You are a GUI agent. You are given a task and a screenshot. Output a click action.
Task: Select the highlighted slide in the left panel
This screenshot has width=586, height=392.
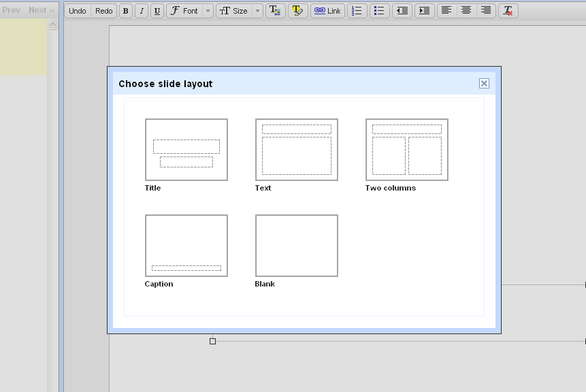click(x=23, y=48)
